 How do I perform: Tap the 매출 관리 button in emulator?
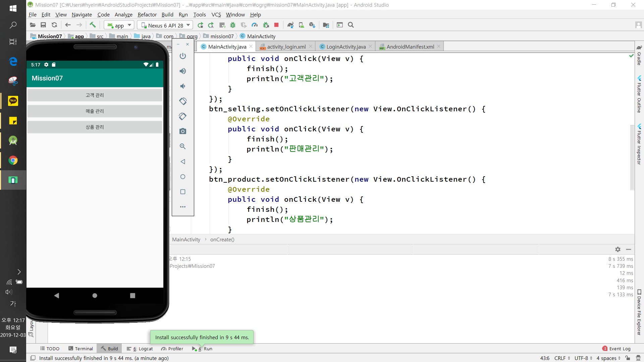pos(95,111)
